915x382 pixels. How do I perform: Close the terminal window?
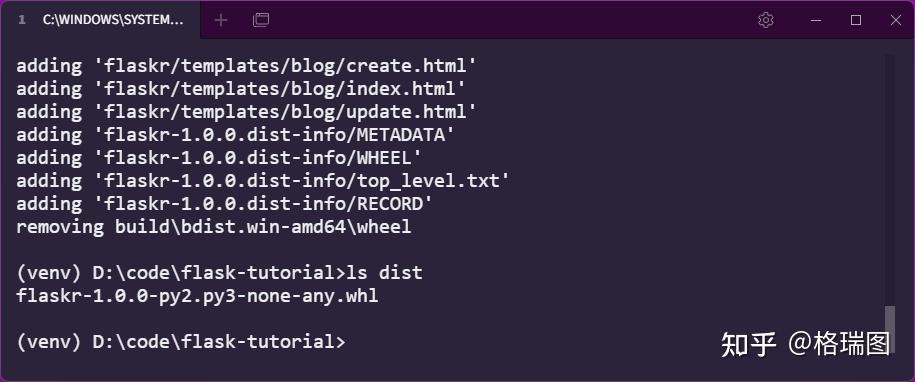pyautogui.click(x=896, y=20)
